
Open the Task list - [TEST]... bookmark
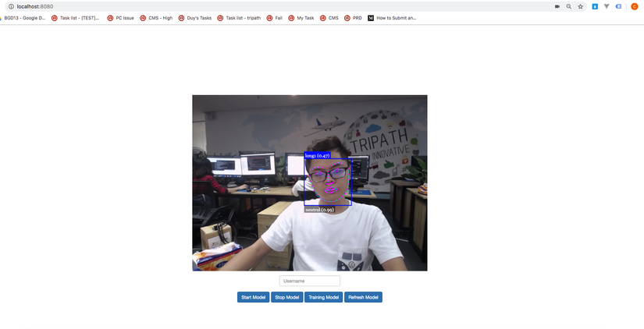(x=75, y=18)
